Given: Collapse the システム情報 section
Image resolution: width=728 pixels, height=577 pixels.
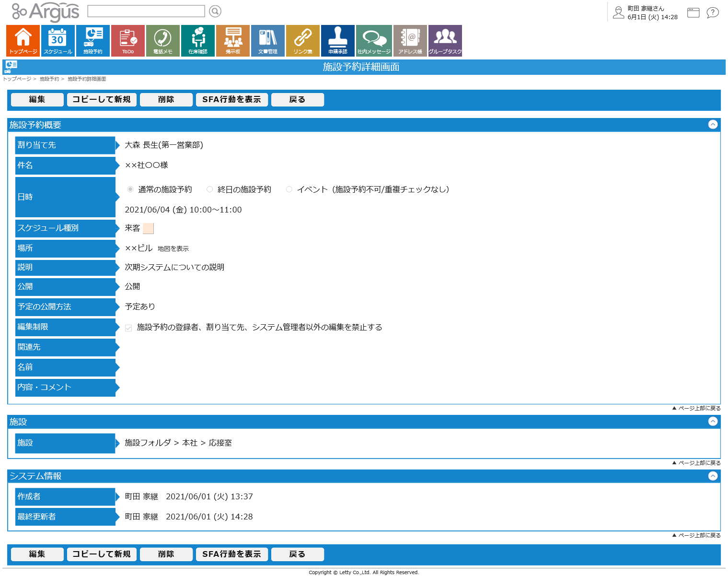Looking at the screenshot, I should click(713, 476).
